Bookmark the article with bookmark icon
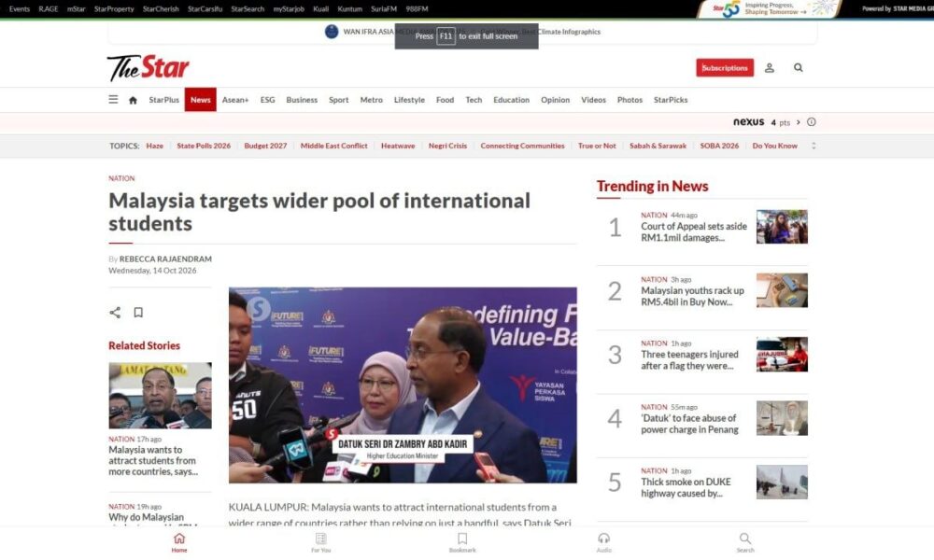The image size is (934, 560). pyautogui.click(x=138, y=313)
